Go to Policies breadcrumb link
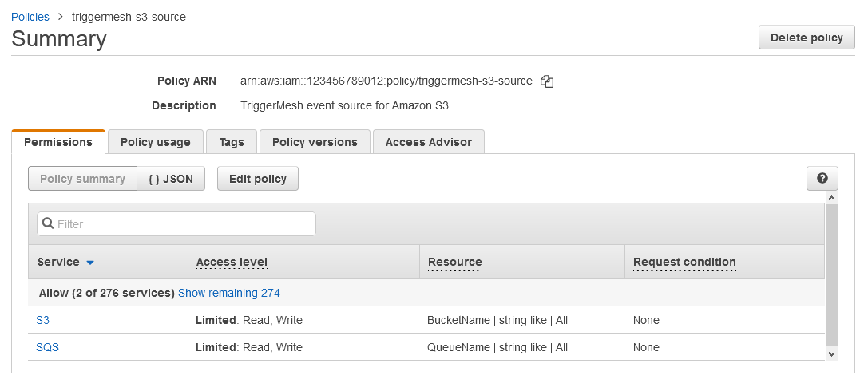This screenshot has height=391, width=868. [x=30, y=17]
